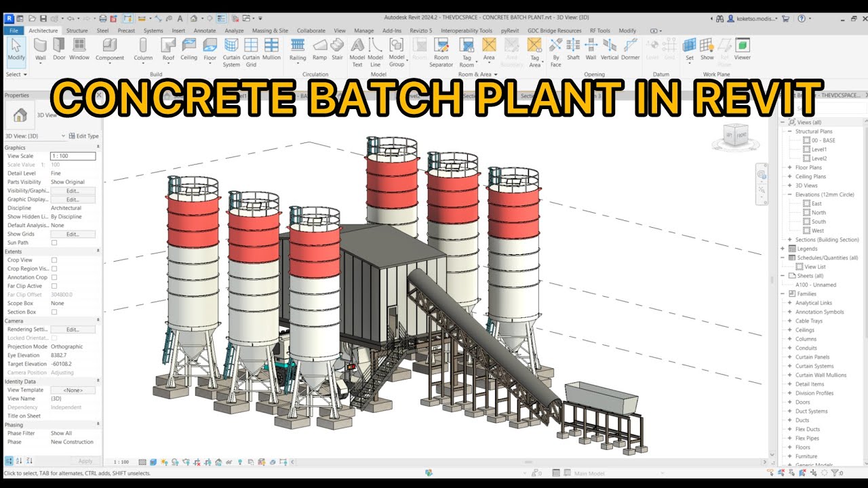Viewport: 868px width, 488px height.
Task: Enable the Crop View checkbox
Action: click(x=54, y=260)
